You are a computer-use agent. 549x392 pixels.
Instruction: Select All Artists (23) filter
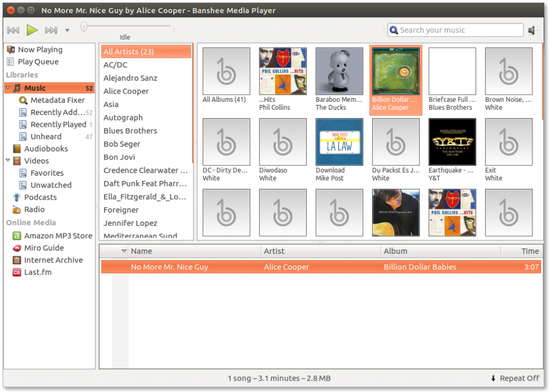pos(146,52)
